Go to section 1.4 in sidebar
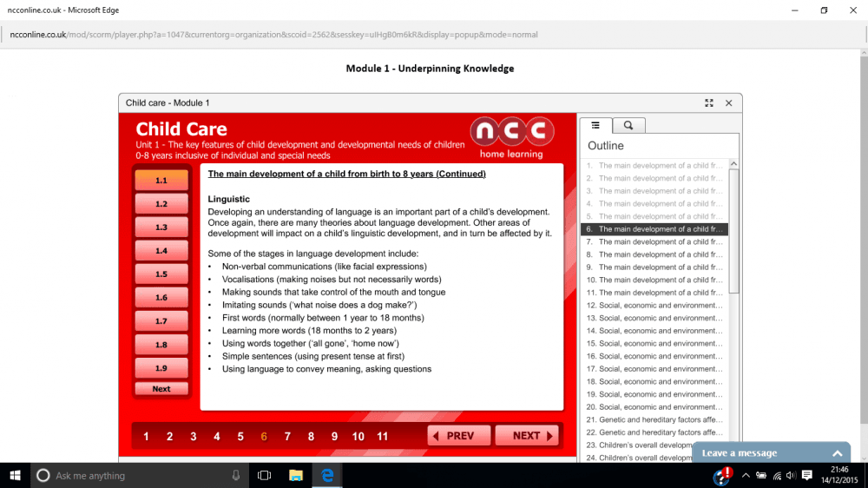This screenshot has width=868, height=488. pos(161,251)
